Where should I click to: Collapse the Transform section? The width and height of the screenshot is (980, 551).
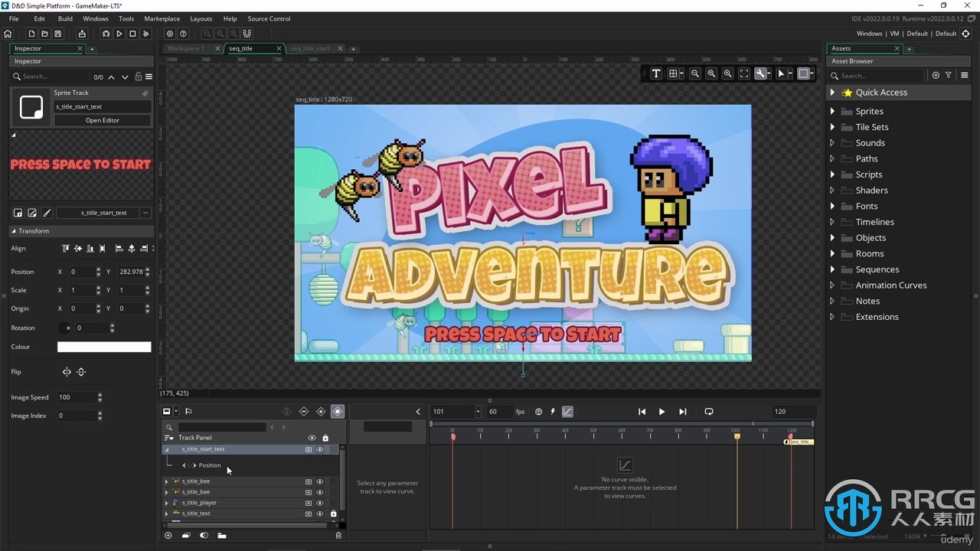pyautogui.click(x=14, y=231)
